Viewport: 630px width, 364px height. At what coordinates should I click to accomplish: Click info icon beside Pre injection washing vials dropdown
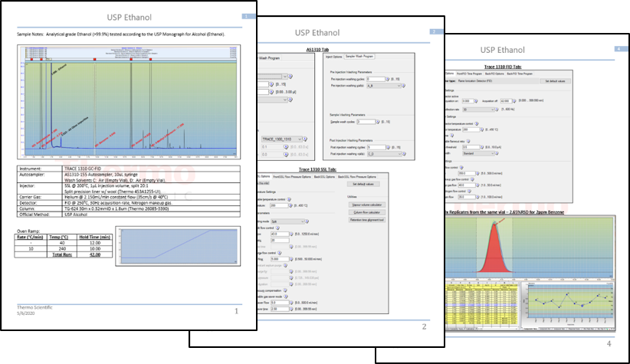click(403, 86)
